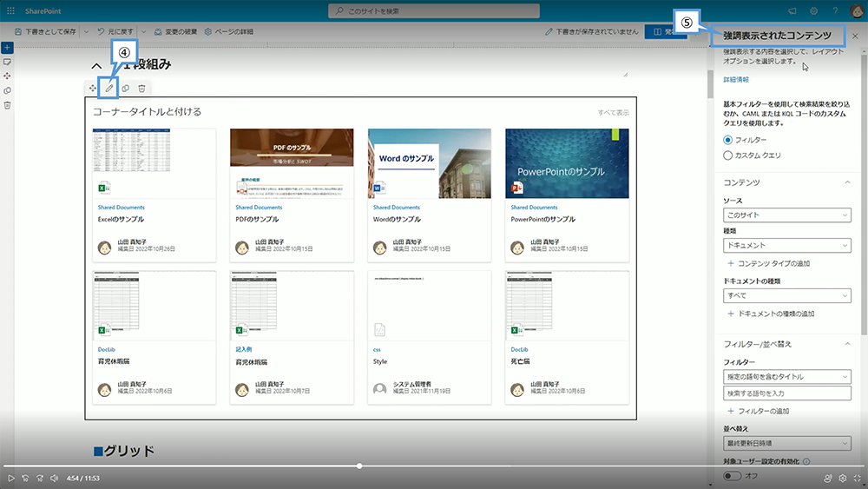Click 下書きとして保存 in the command bar
The image size is (868, 489).
pyautogui.click(x=47, y=31)
